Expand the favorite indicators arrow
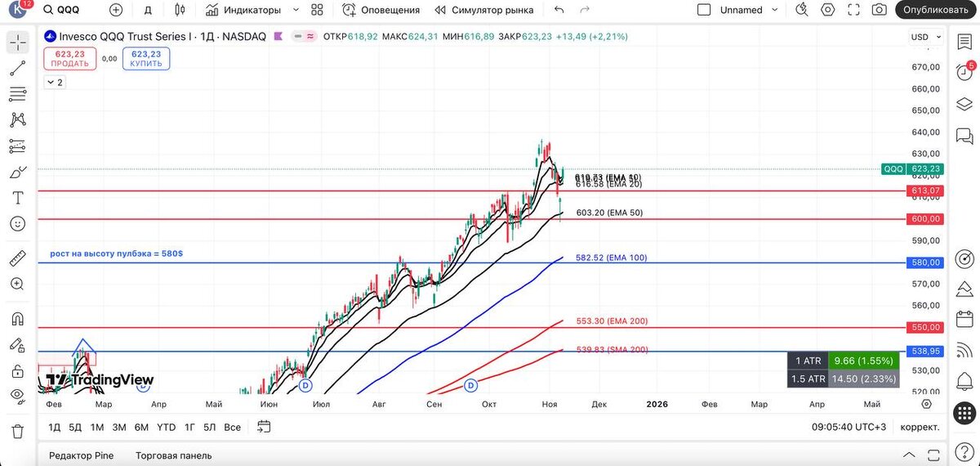This screenshot has width=980, height=466. (296, 10)
